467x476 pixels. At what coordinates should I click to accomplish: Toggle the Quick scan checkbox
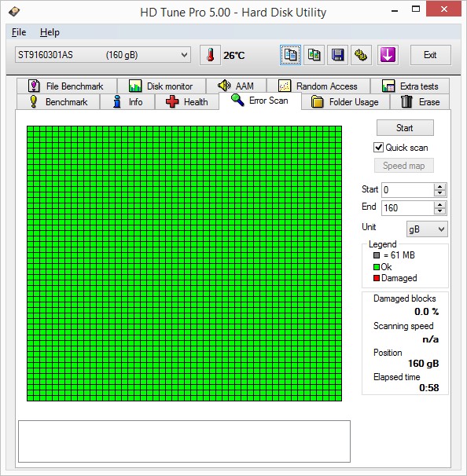pos(378,148)
